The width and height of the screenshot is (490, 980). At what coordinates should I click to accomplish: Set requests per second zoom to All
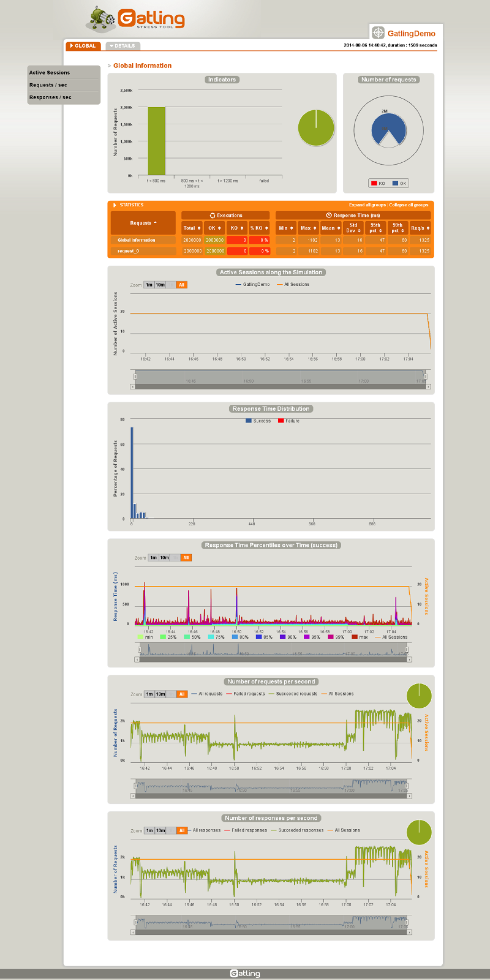point(182,695)
